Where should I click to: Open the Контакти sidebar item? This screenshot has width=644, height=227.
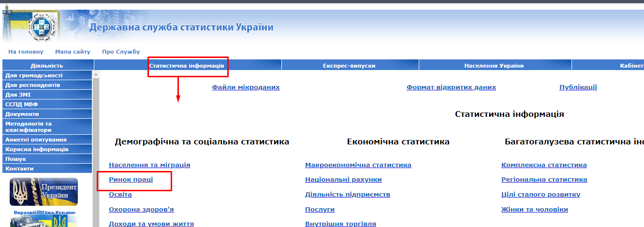coord(19,169)
